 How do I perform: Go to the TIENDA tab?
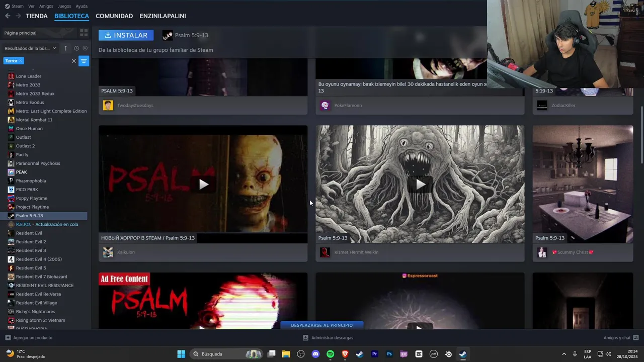click(37, 16)
